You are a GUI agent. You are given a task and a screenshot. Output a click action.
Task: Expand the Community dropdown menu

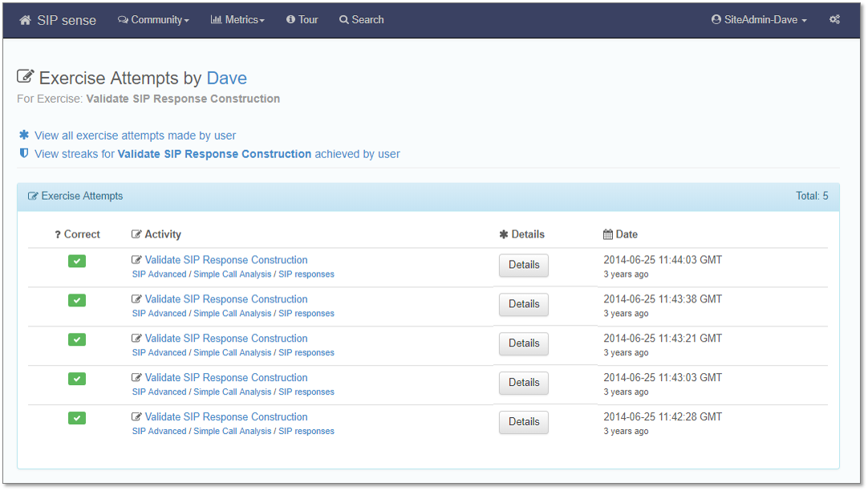coord(153,20)
